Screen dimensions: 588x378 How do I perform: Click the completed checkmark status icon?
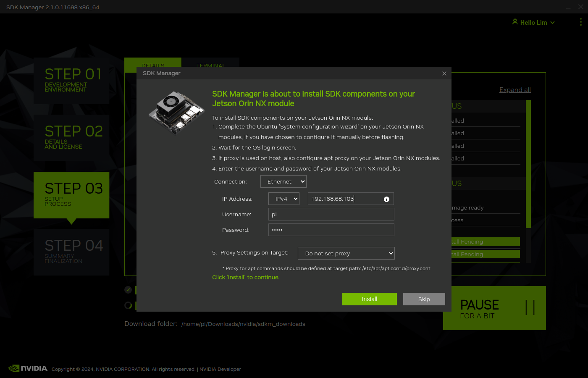pos(128,290)
